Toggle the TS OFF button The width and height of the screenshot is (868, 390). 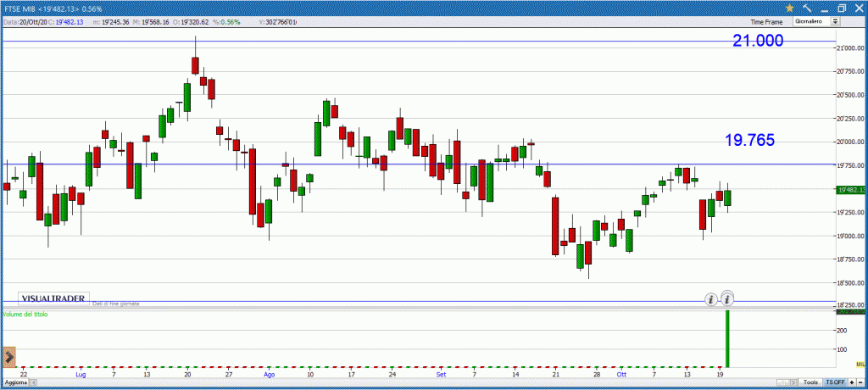point(834,382)
